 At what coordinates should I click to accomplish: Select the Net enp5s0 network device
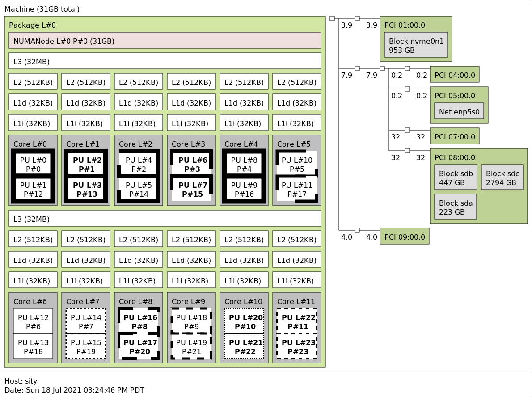coord(459,111)
